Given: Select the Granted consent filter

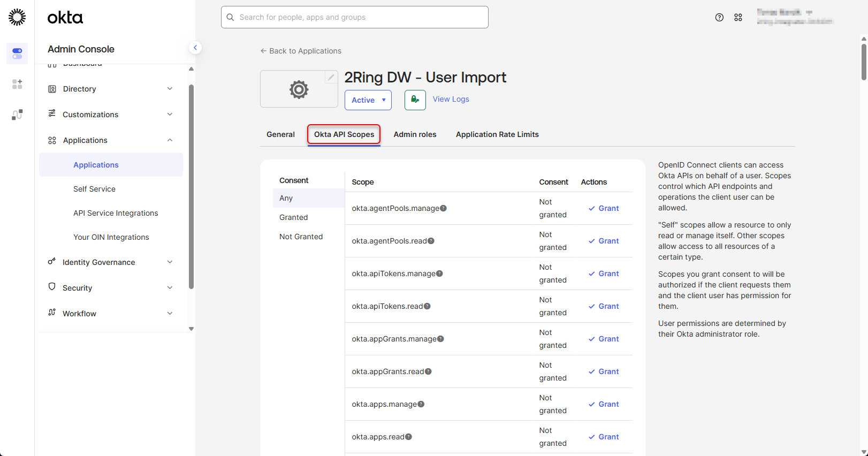Looking at the screenshot, I should (x=293, y=217).
